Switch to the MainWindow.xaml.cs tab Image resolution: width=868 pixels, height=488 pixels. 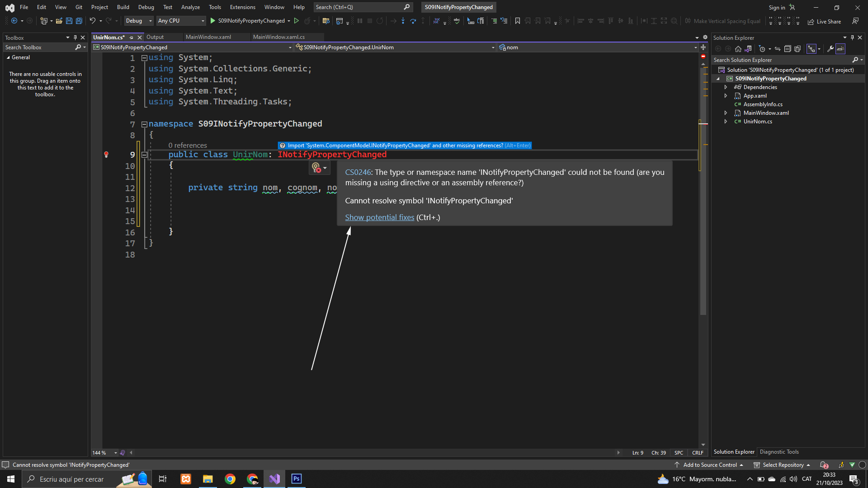point(278,37)
